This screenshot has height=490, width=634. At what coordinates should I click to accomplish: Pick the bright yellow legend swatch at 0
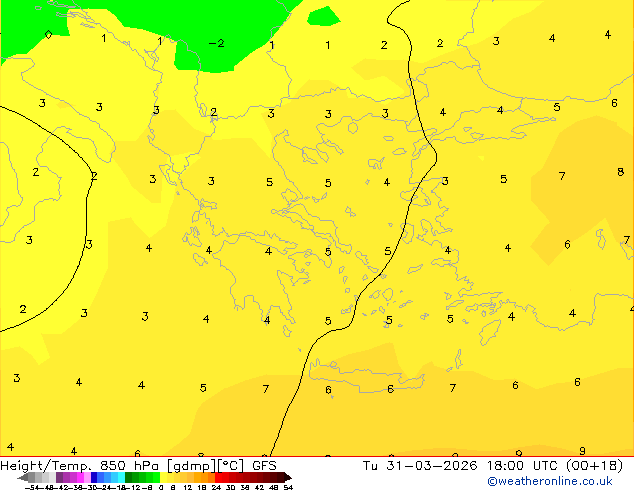coord(163,477)
